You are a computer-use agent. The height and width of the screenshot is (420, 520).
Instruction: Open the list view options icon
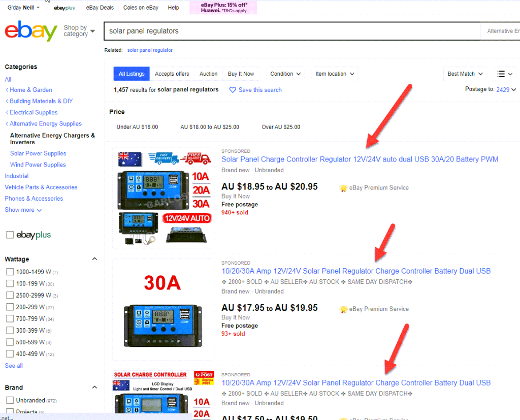coord(505,74)
